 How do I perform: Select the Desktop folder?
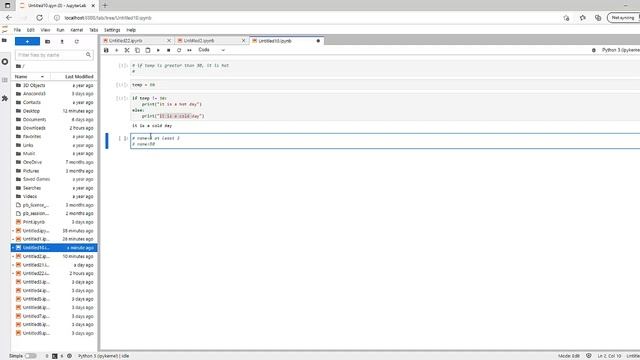pos(54,111)
